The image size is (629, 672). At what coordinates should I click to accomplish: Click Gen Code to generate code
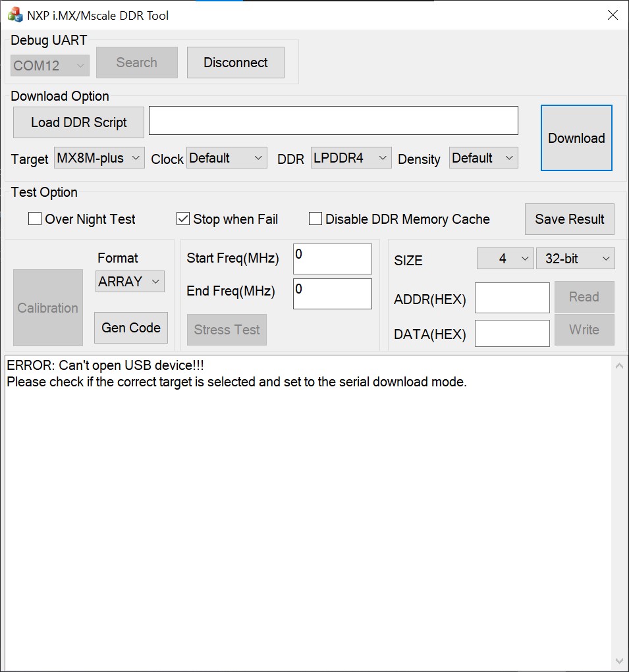point(130,327)
